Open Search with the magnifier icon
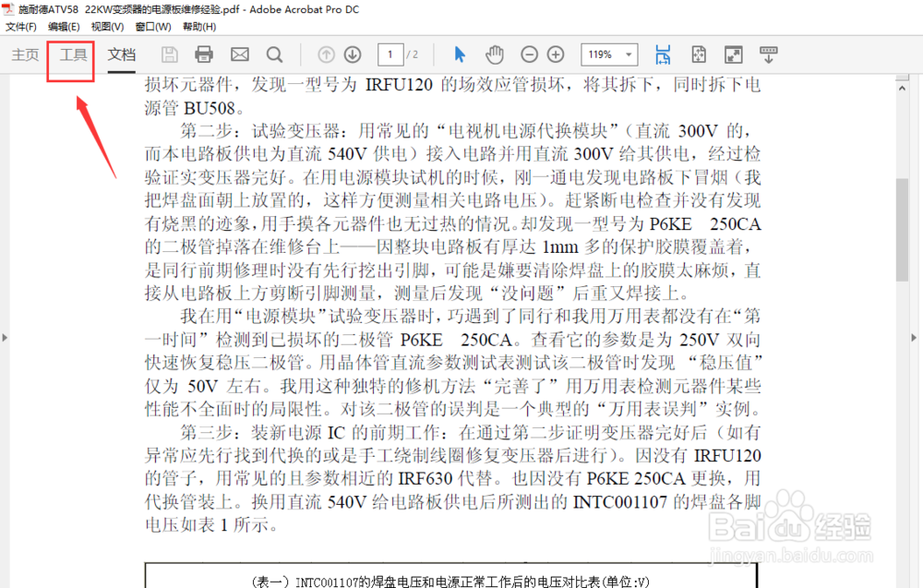 click(x=275, y=54)
